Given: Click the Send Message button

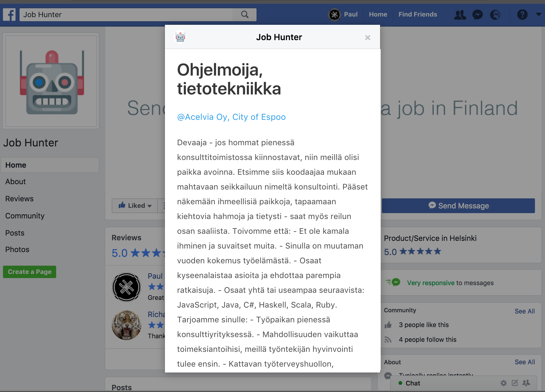Looking at the screenshot, I should 458,206.
